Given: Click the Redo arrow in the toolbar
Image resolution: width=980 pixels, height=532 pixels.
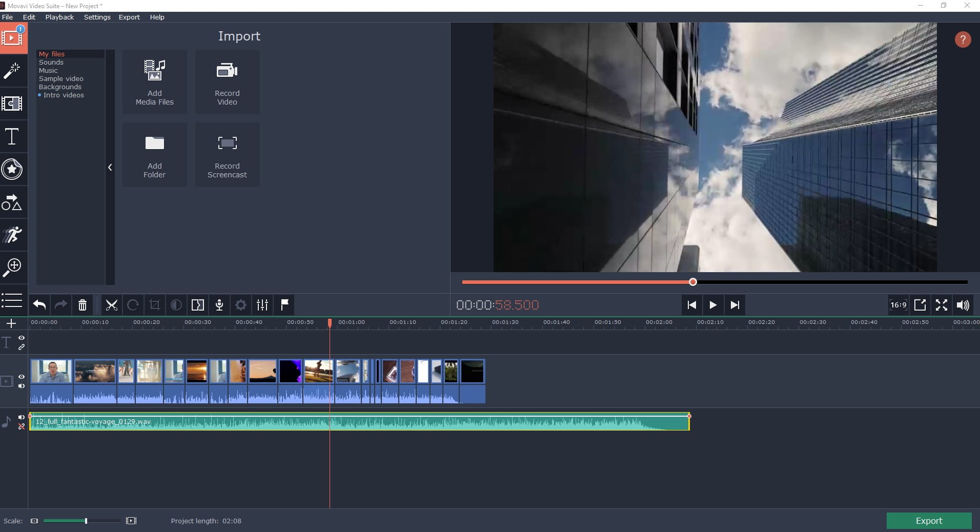Looking at the screenshot, I should coord(61,305).
